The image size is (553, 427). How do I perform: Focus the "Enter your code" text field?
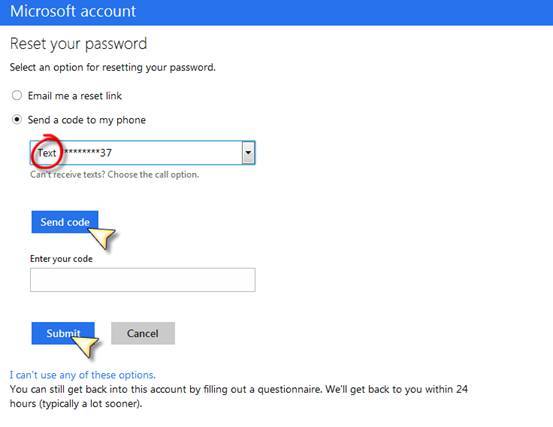tap(142, 280)
